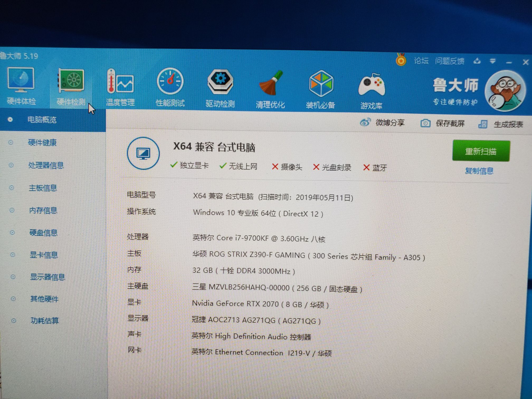This screenshot has width=532, height=399.
Task: Click the Nvidia GeForce RTX 2070 value
Action: coord(260,304)
